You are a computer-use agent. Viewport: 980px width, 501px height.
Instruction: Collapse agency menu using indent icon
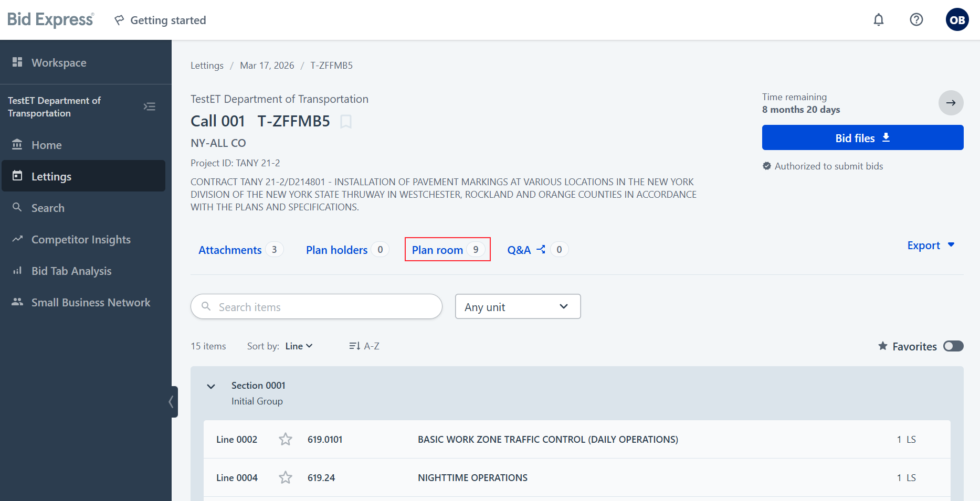[150, 106]
